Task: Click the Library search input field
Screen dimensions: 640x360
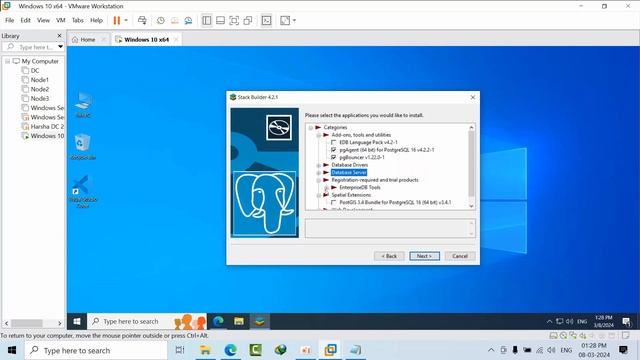Action: (x=33, y=47)
